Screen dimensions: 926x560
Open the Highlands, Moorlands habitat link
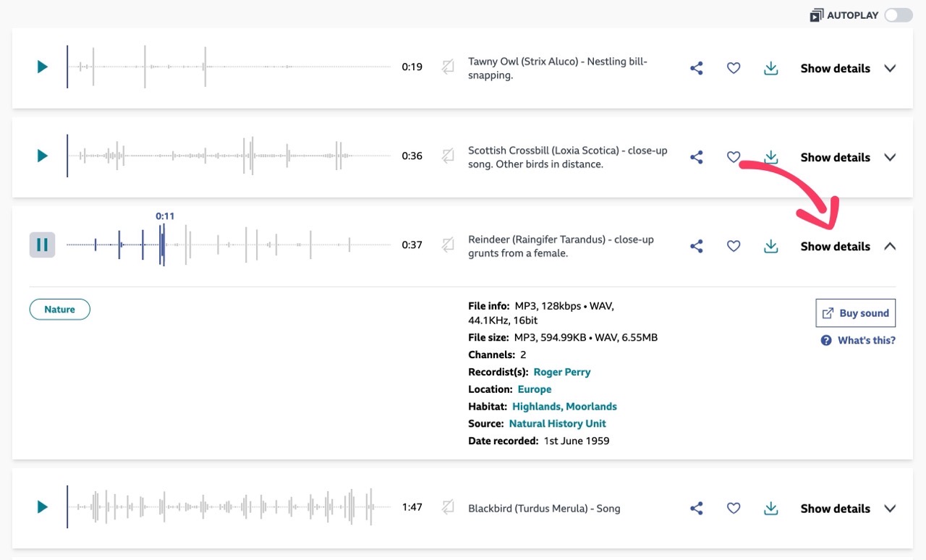tap(564, 406)
